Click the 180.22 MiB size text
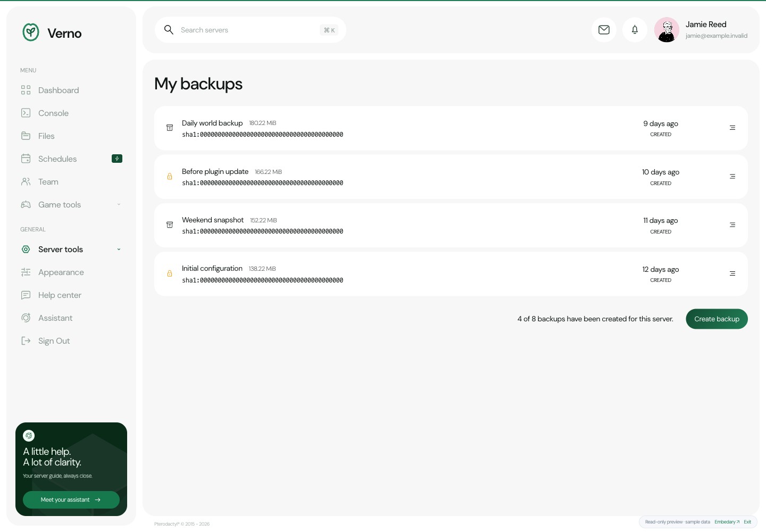Image resolution: width=766 pixels, height=532 pixels. [x=263, y=123]
